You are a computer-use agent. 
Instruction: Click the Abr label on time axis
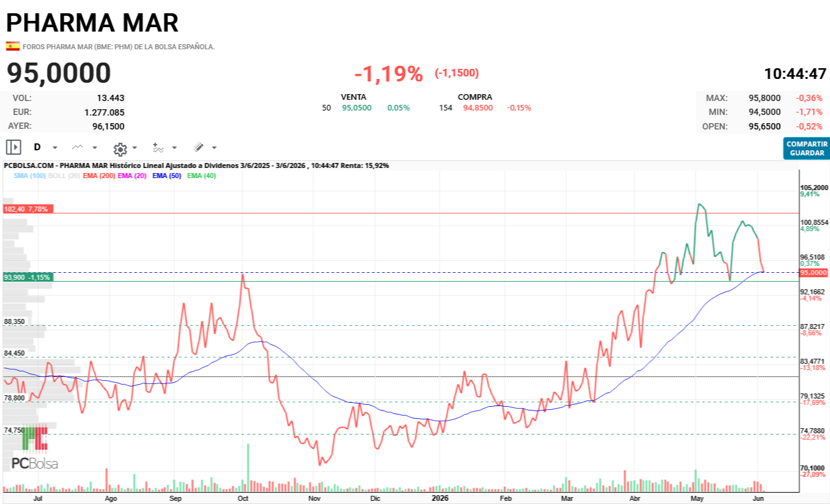pos(636,498)
